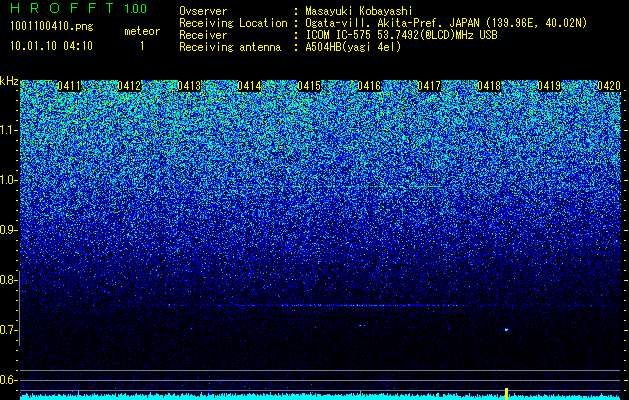Click the Ovserver field label
The image size is (629, 400).
click(x=203, y=11)
